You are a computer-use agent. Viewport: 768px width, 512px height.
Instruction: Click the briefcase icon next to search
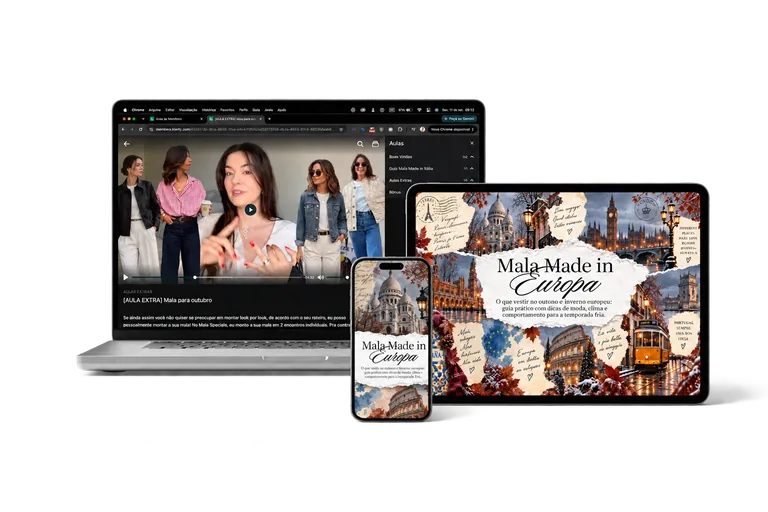pos(375,144)
